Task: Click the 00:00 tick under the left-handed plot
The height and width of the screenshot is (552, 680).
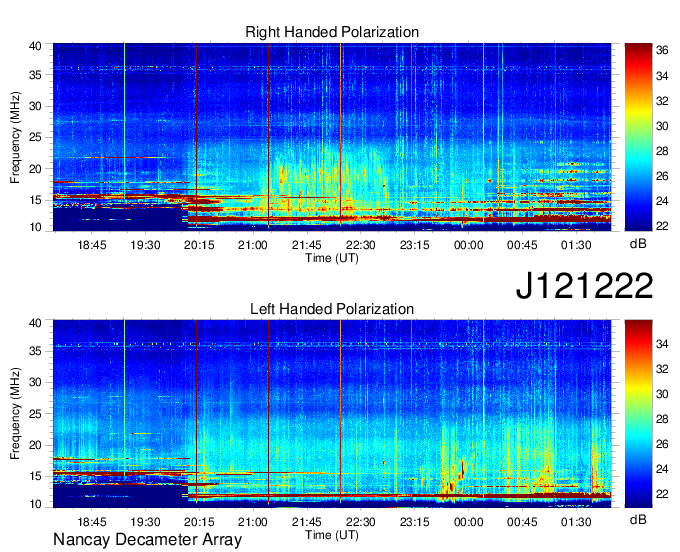Action: click(x=468, y=522)
